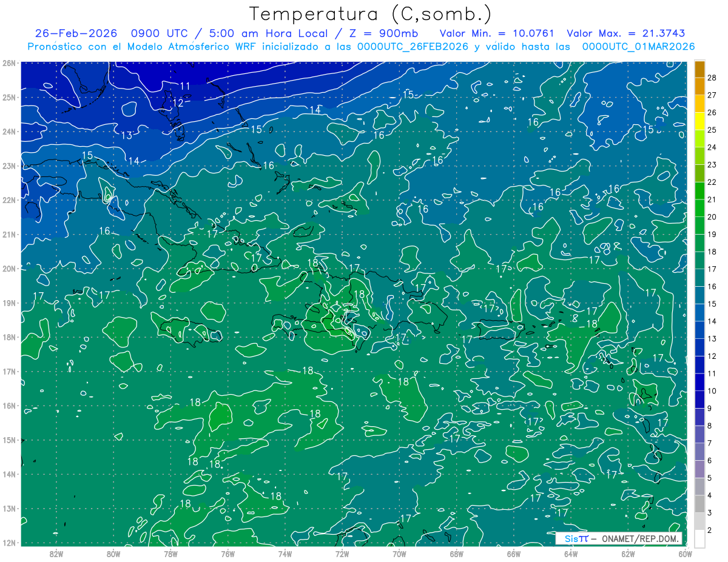728x562 pixels.
Task: Click the '19' label on color scale
Action: pyautogui.click(x=712, y=234)
